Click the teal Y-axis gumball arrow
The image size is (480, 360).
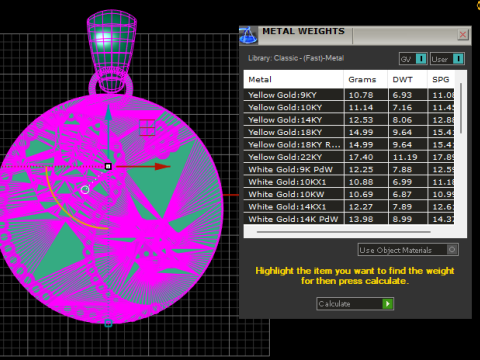point(108,113)
